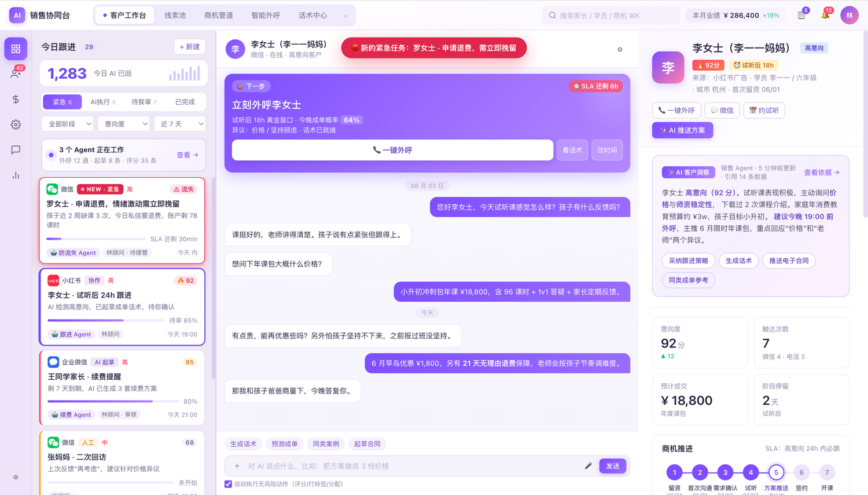Click the AI logo in top-left
868x495 pixels.
(x=17, y=15)
